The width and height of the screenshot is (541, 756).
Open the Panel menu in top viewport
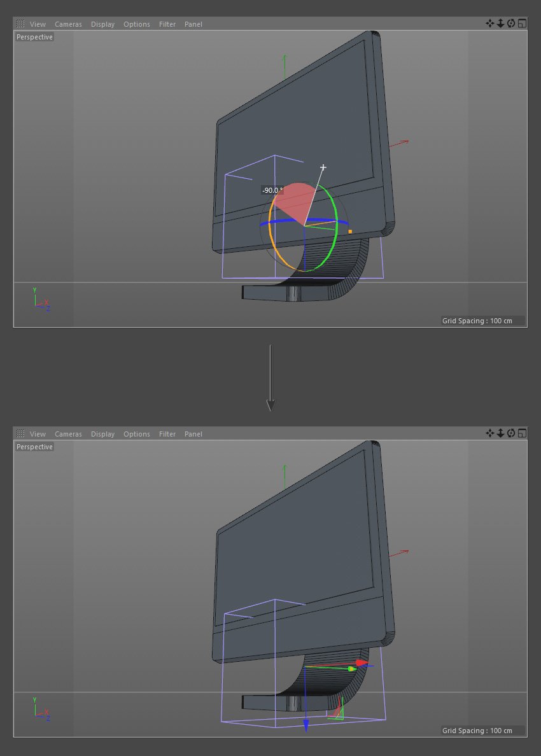point(193,24)
